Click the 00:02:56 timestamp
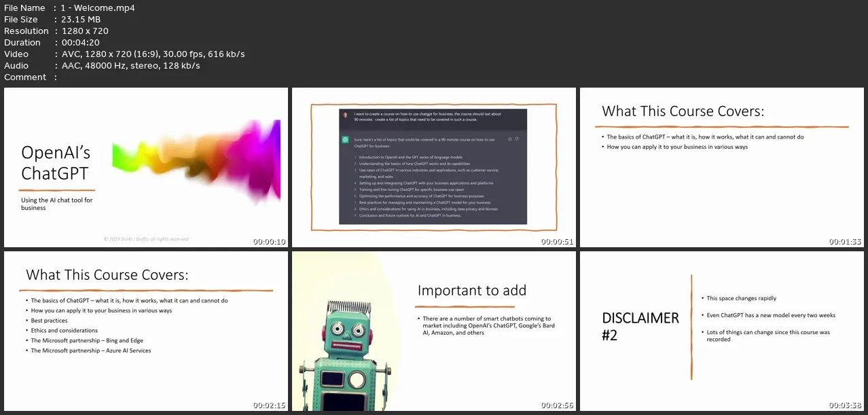 [558, 405]
